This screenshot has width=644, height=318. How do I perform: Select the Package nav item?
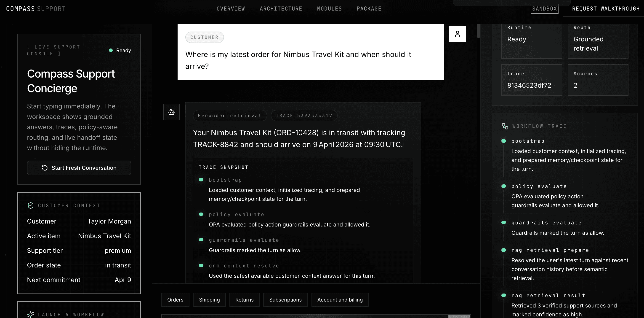point(369,9)
